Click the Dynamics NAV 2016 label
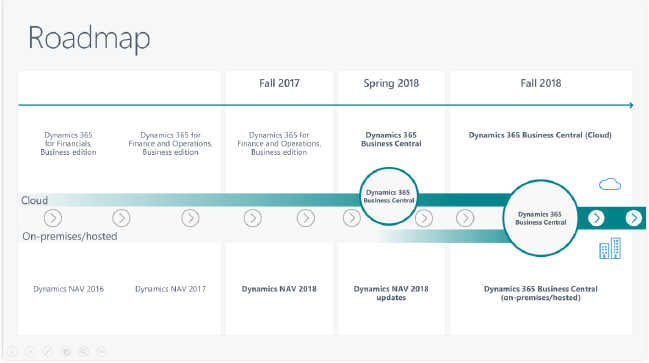Screen dimensions: 649x363 (68, 289)
